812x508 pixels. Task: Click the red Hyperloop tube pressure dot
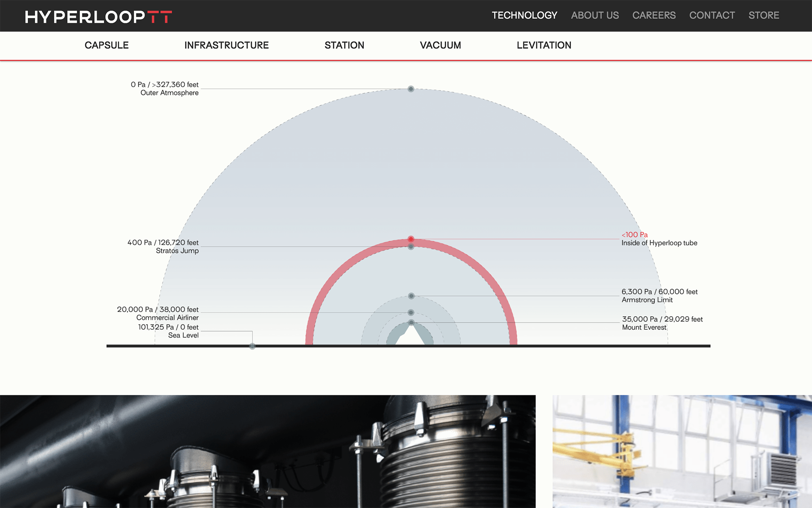click(411, 239)
